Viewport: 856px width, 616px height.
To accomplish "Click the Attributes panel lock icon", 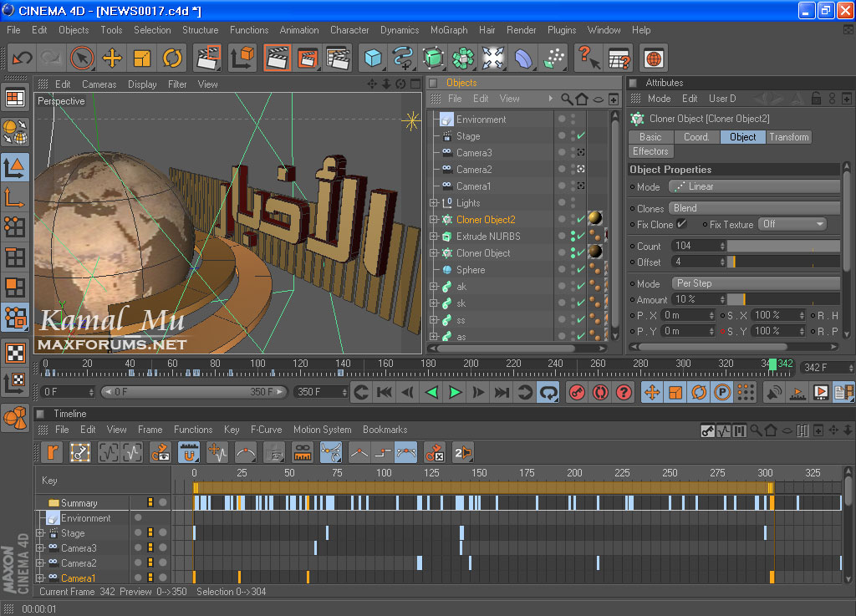I will click(816, 99).
